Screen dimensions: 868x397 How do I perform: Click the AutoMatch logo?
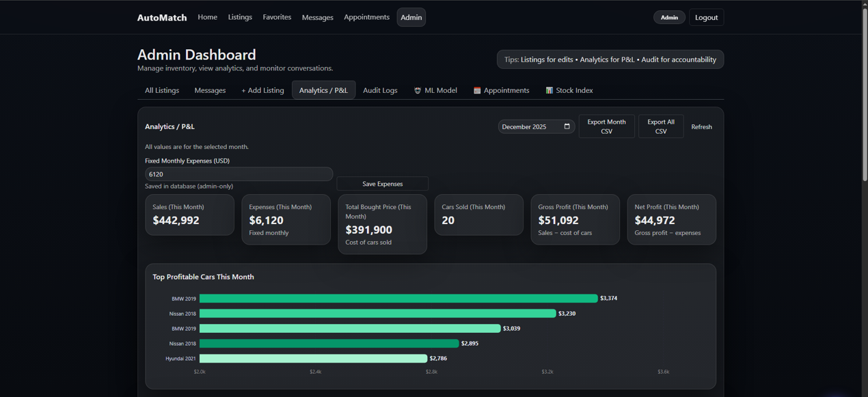162,18
